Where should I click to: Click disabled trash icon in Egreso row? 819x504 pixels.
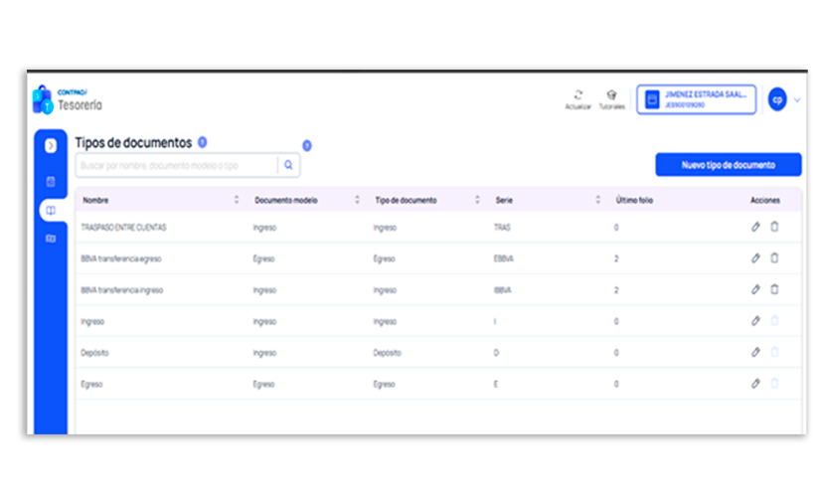(x=774, y=384)
